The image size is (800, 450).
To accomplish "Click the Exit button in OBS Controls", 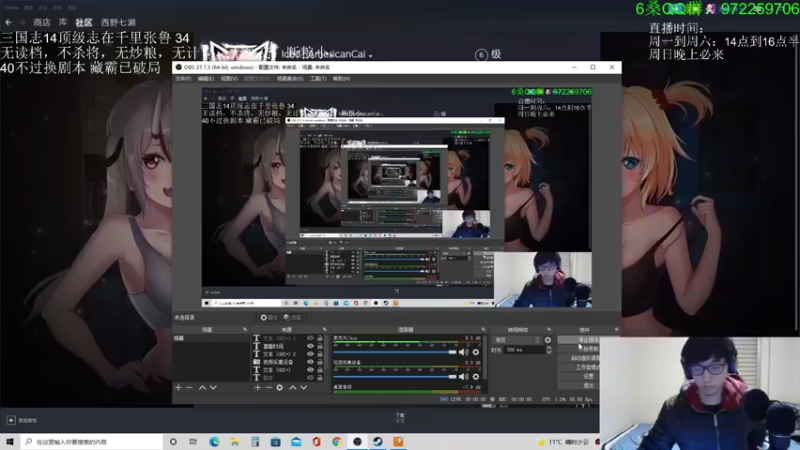I will (579, 386).
